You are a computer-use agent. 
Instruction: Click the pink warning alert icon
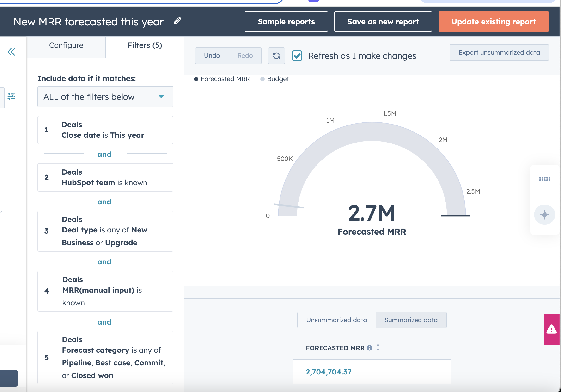(551, 329)
